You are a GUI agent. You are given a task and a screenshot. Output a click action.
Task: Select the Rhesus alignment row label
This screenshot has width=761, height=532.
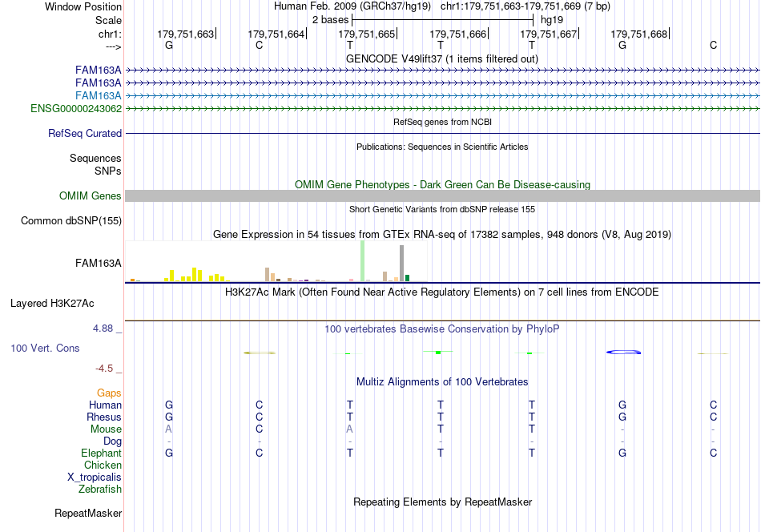point(104,417)
